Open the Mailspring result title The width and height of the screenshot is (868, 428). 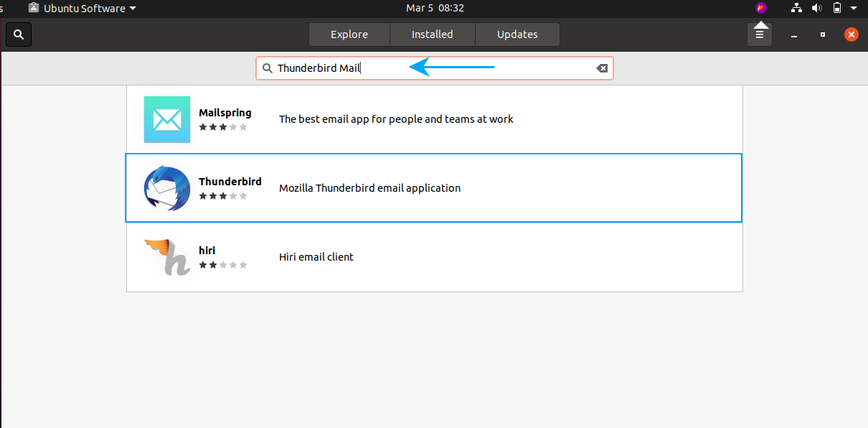[225, 113]
